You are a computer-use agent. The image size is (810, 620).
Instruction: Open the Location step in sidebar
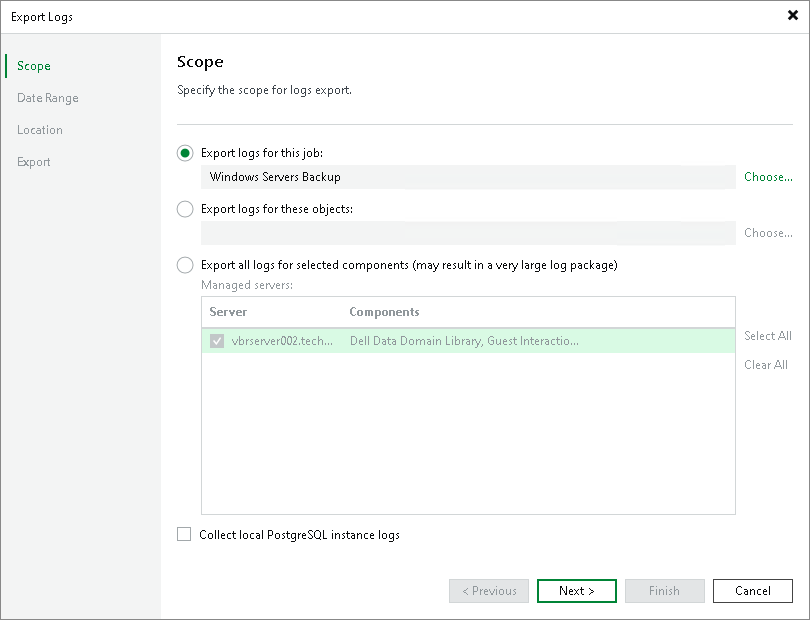(x=40, y=129)
